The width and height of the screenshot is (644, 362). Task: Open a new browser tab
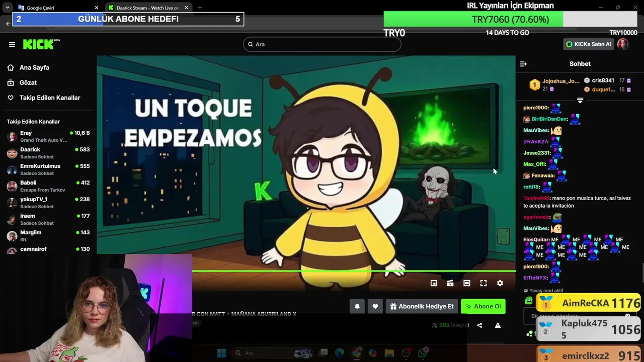coord(200,8)
